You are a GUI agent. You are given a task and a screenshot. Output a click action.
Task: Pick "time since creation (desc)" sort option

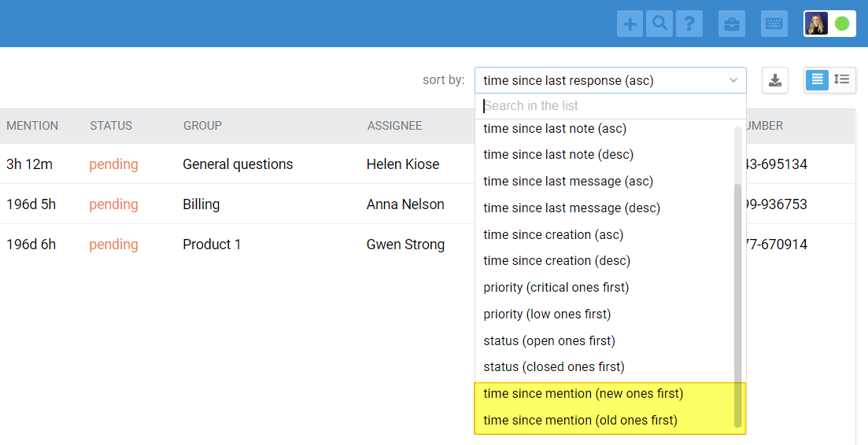556,261
